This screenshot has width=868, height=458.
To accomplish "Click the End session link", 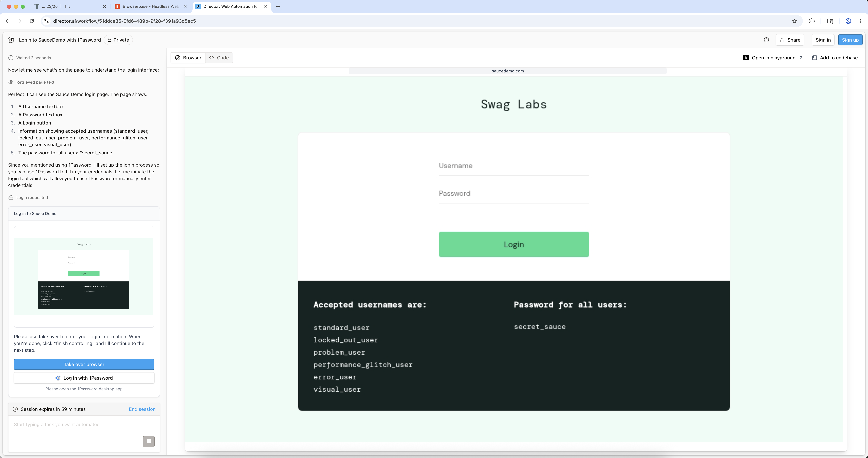I will click(x=142, y=409).
